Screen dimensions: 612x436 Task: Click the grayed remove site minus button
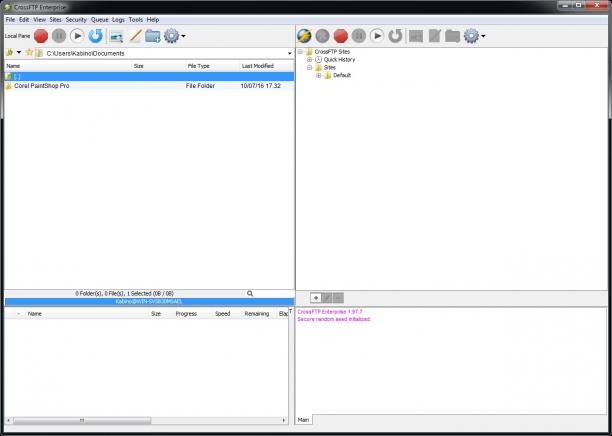(x=338, y=298)
